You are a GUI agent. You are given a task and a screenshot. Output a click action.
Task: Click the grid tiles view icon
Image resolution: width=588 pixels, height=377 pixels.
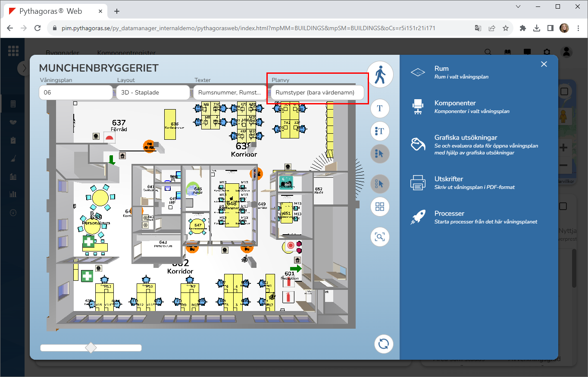click(380, 207)
